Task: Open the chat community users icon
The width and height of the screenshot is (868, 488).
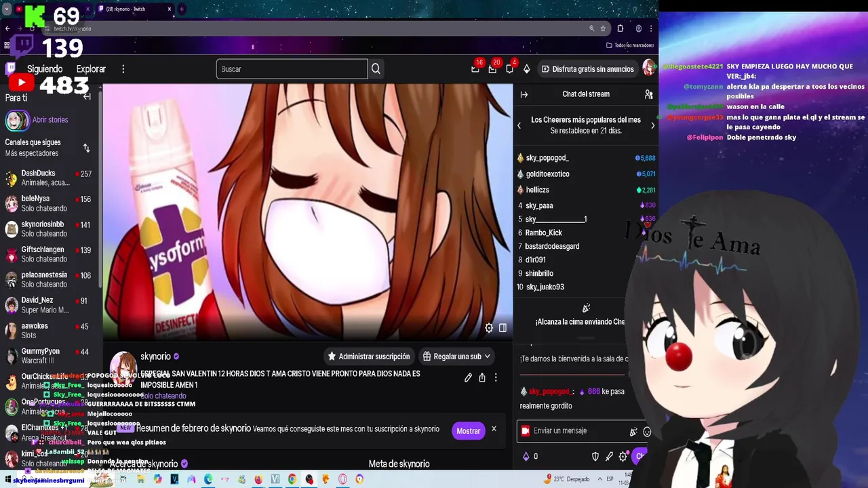Action: point(648,94)
